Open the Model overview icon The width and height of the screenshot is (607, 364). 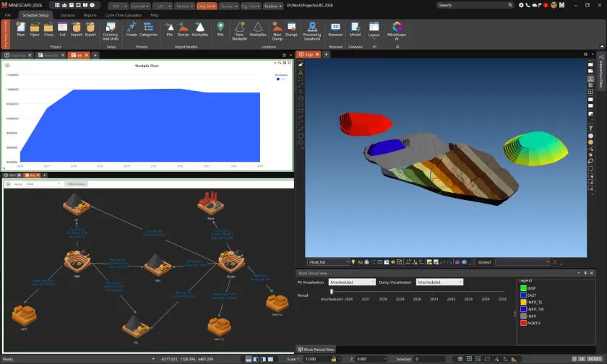[355, 29]
